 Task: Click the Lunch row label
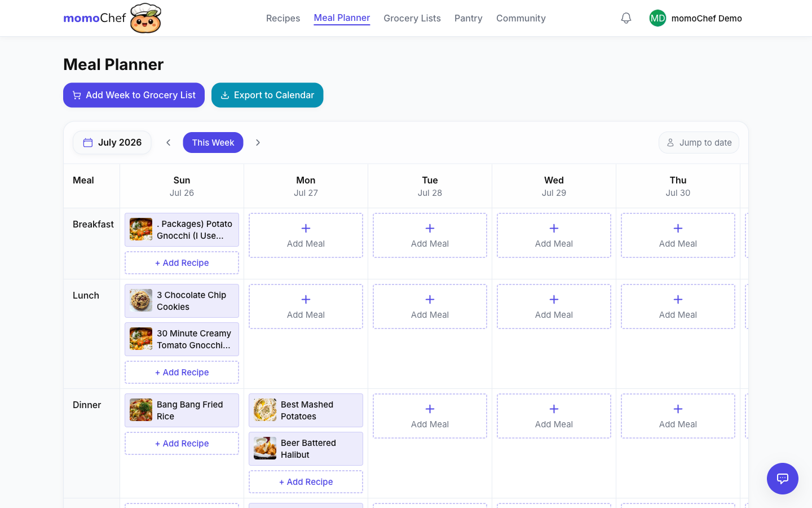86,295
